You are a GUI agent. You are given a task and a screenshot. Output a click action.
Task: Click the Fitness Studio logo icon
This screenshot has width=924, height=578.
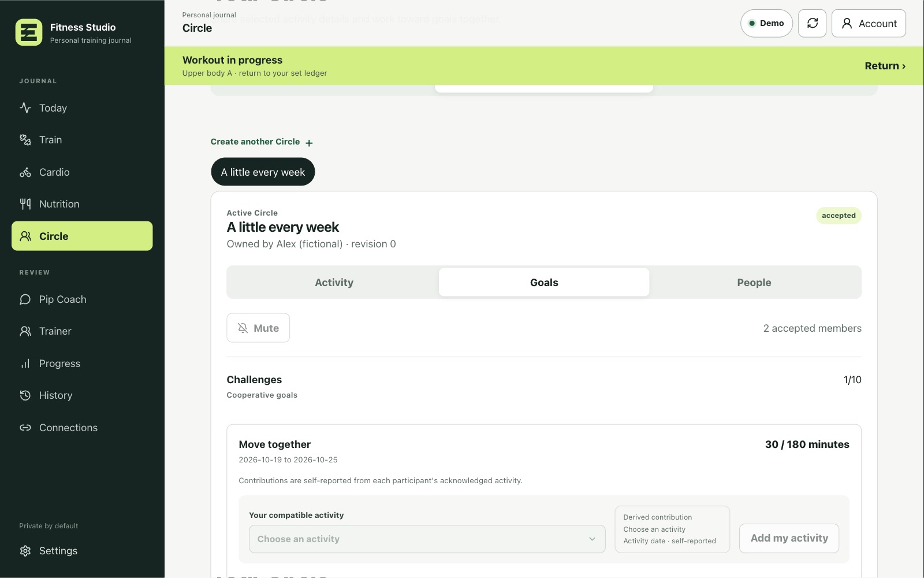(x=29, y=32)
